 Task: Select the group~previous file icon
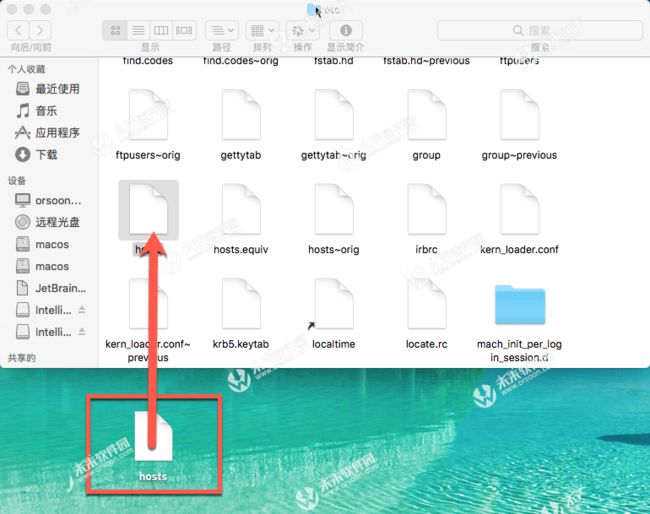click(520, 115)
